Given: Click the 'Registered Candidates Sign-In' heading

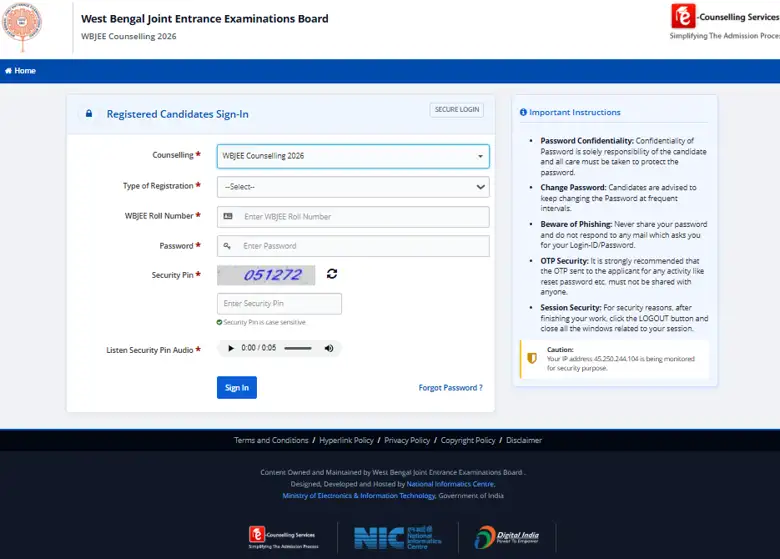Looking at the screenshot, I should tap(178, 114).
